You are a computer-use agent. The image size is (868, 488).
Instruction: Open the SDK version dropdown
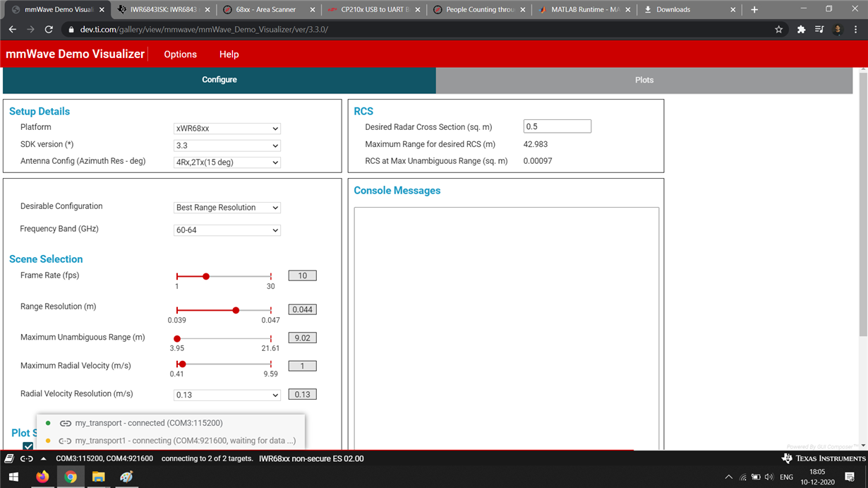click(227, 145)
